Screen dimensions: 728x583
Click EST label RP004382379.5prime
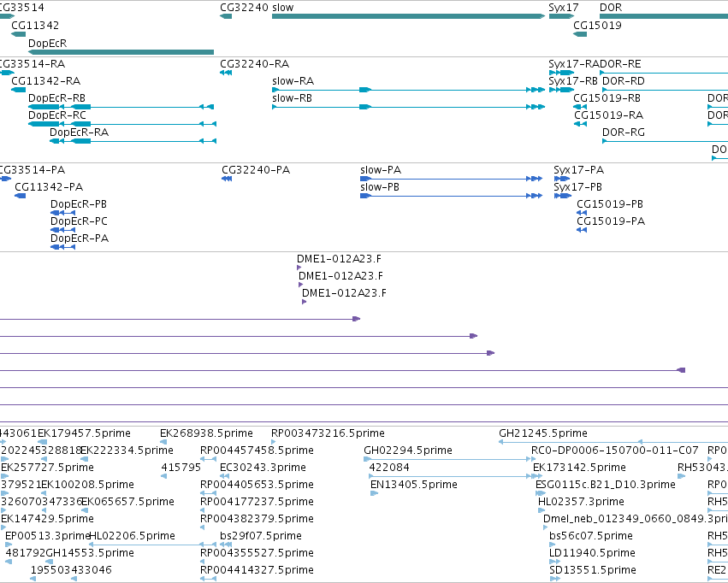pyautogui.click(x=257, y=520)
